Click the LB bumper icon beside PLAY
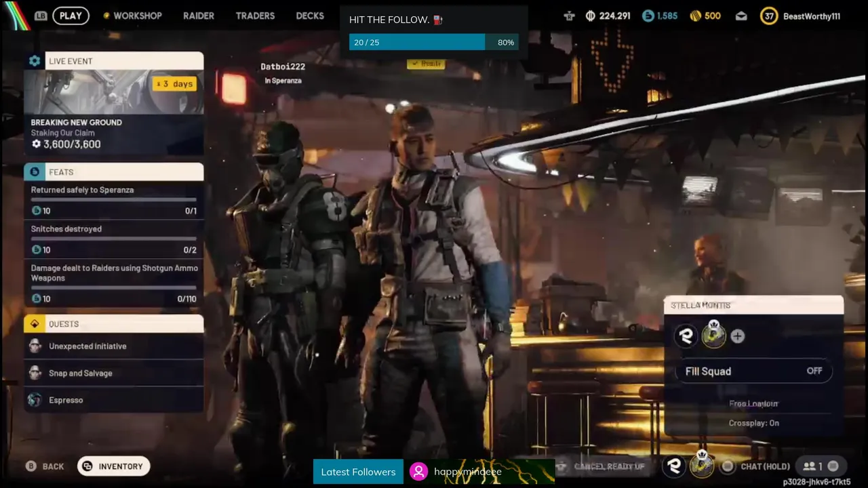 point(41,16)
